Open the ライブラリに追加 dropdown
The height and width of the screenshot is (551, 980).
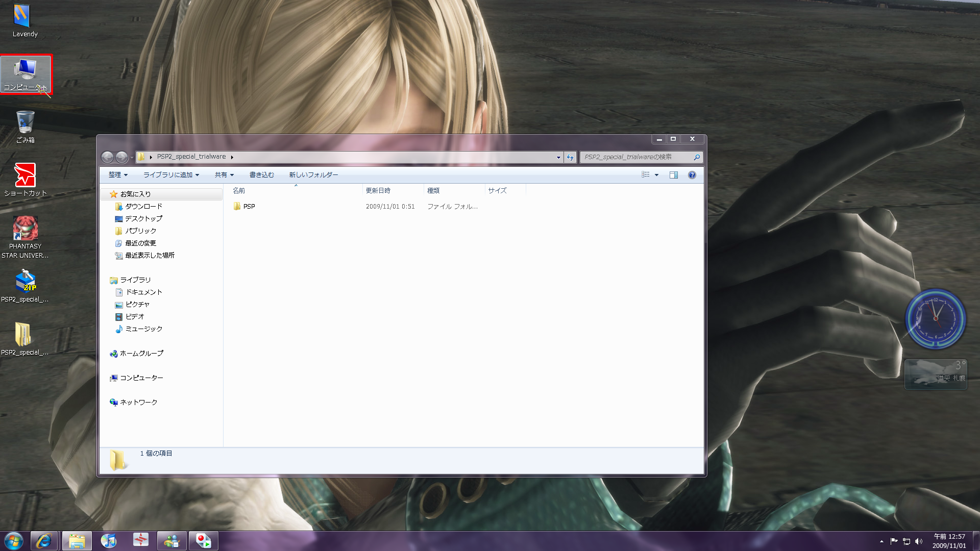click(x=171, y=175)
